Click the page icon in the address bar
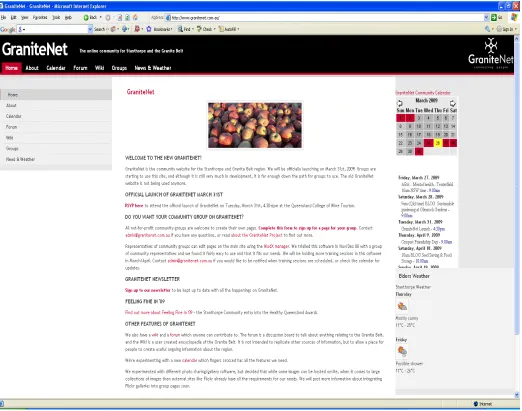522x411 pixels. click(168, 18)
